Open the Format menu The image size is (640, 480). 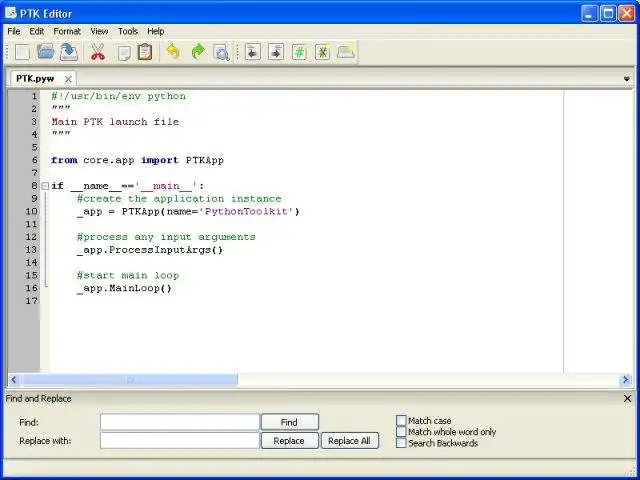(x=67, y=31)
